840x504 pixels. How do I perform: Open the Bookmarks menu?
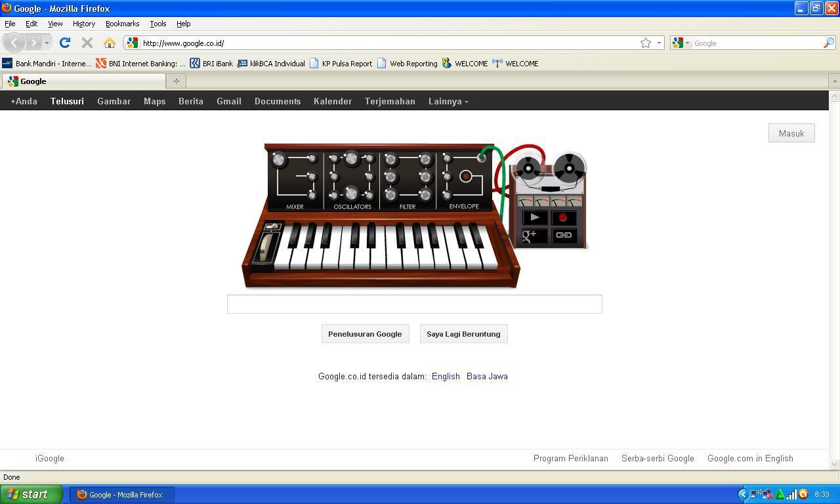click(x=122, y=24)
